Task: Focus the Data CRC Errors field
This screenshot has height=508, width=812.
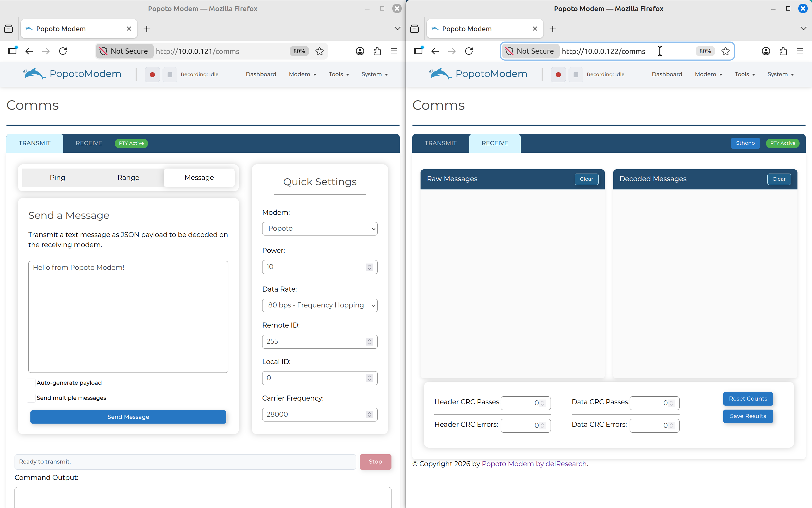Action: (654, 426)
